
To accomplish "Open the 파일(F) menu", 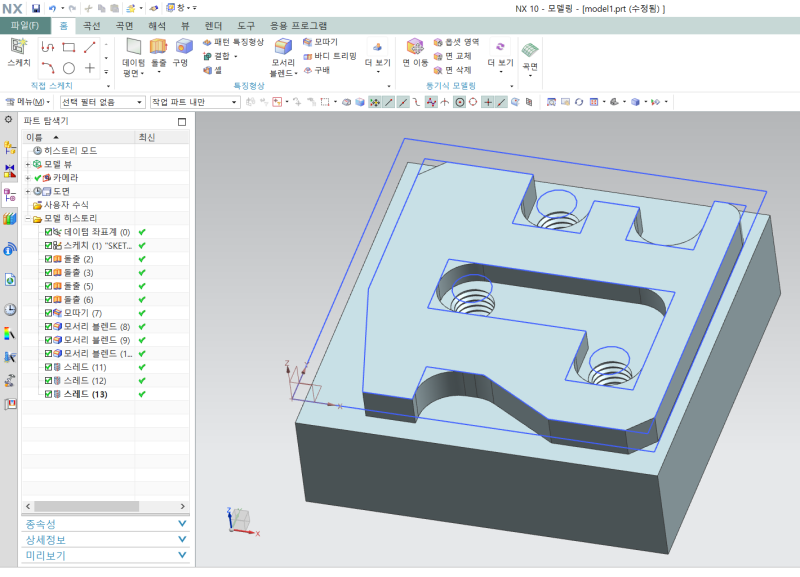I will pos(24,25).
